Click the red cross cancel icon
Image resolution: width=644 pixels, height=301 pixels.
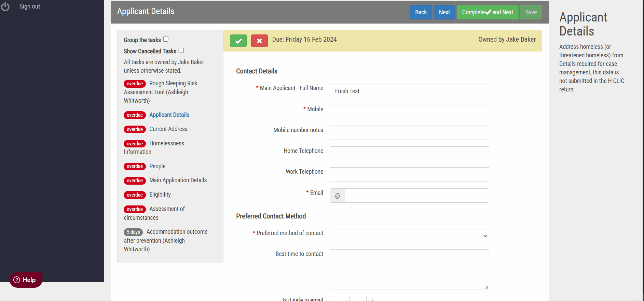pos(259,41)
